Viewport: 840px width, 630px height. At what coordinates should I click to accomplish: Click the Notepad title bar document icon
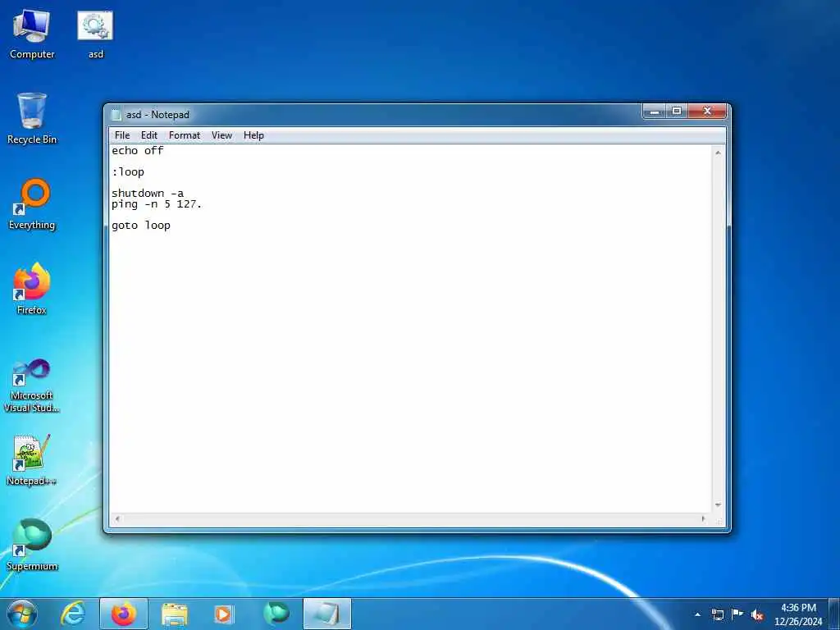pos(116,115)
